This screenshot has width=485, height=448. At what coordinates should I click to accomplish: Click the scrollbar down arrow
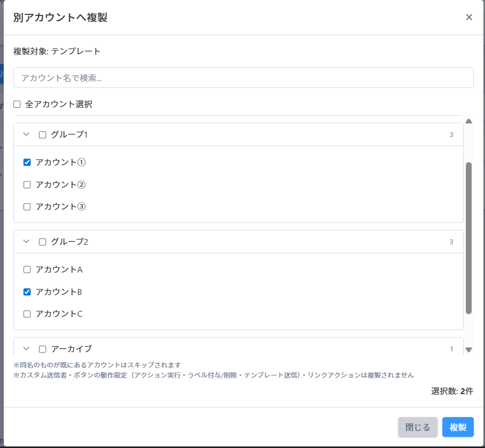[x=469, y=350]
